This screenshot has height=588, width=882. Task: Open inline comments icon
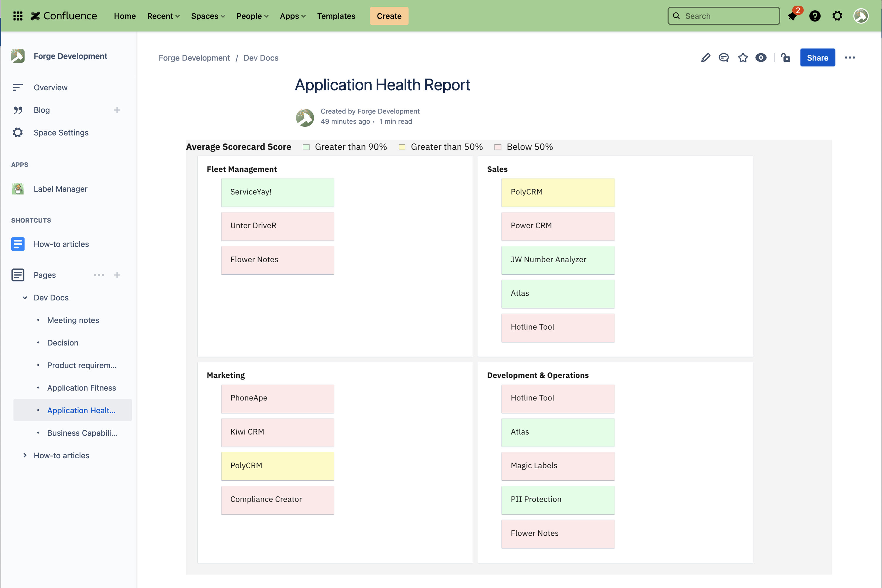[723, 58]
